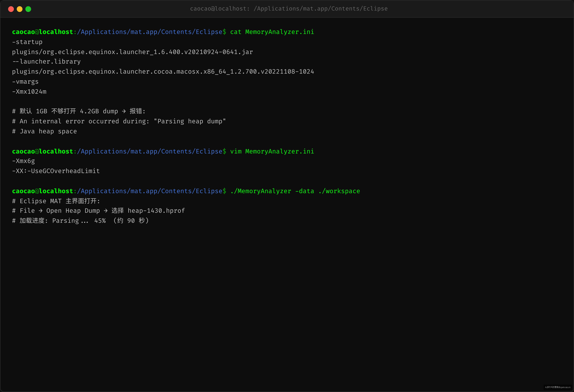Click the '--launcher.library' line
Viewport: 574px width, 392px height.
tap(46, 61)
